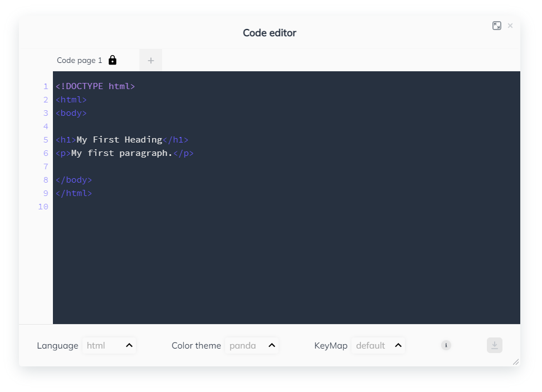The width and height of the screenshot is (542, 392).
Task: Click the info icon near the bottom
Action: (446, 345)
